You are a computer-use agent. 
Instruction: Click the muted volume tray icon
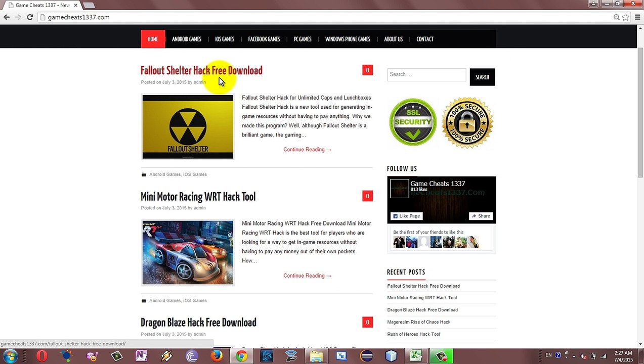[x=585, y=355]
